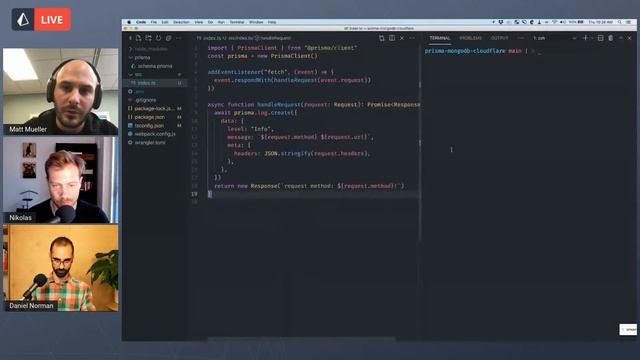This screenshot has height=360, width=640.
Task: Click the terminal prompt prisma-mongodb-cloudflare
Action: point(465,51)
